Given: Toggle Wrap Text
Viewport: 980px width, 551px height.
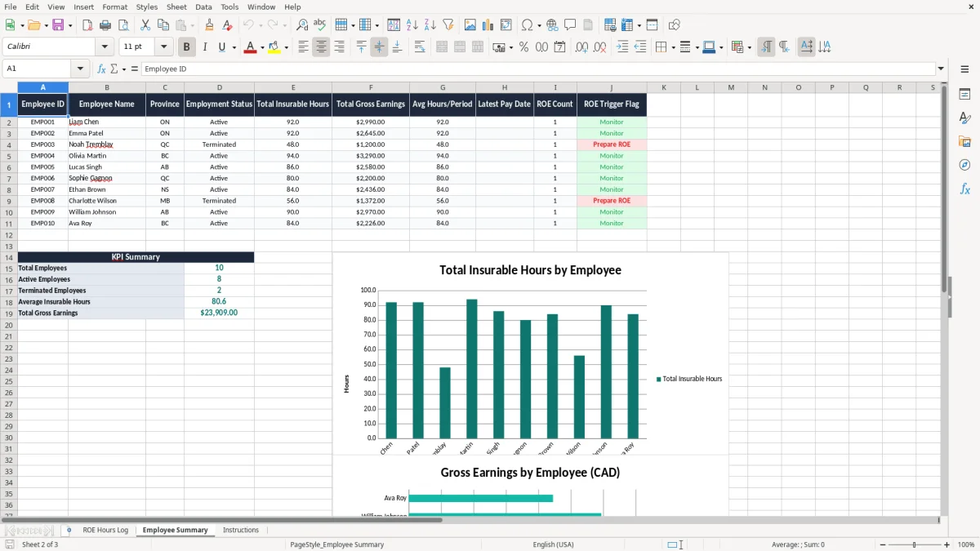Looking at the screenshot, I should 419,47.
